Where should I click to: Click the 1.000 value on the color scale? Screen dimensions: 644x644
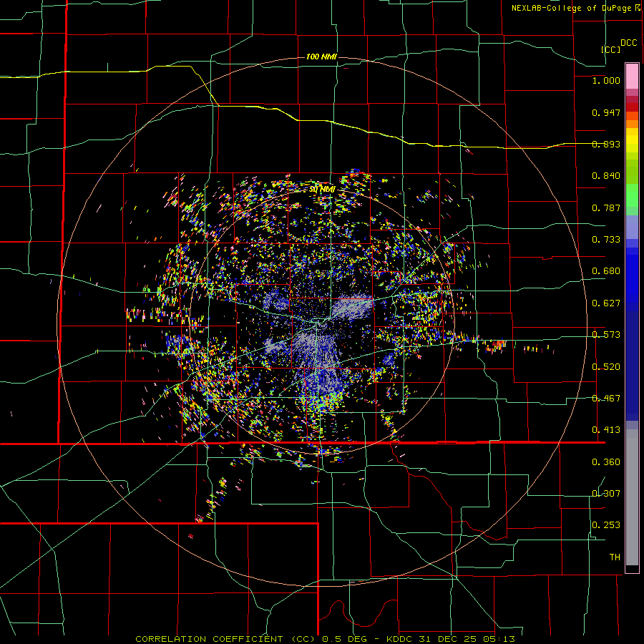click(x=606, y=81)
